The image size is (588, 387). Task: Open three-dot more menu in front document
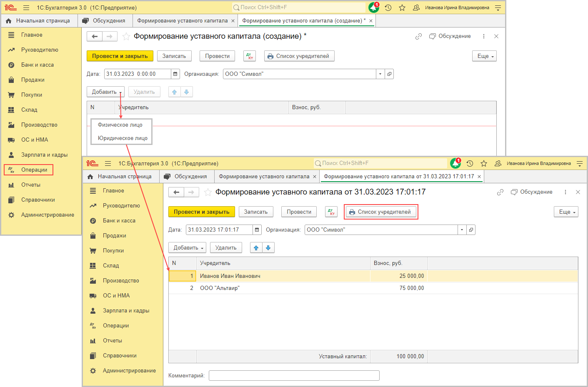click(565, 192)
